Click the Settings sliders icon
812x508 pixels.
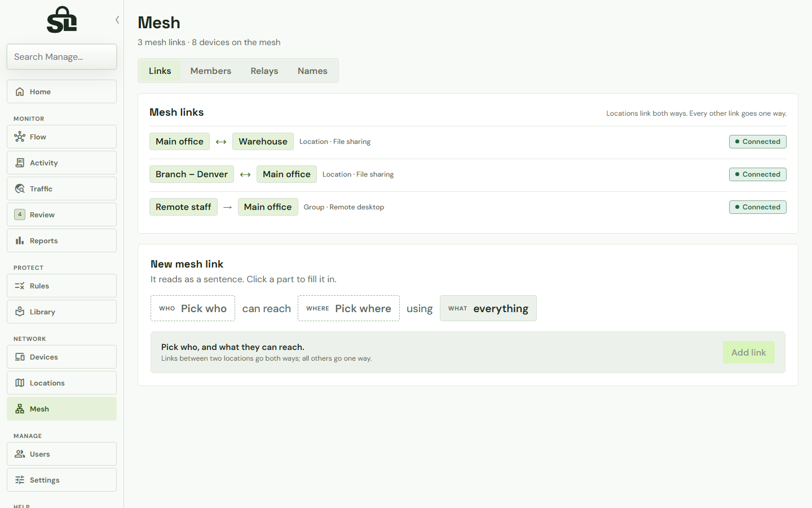20,480
